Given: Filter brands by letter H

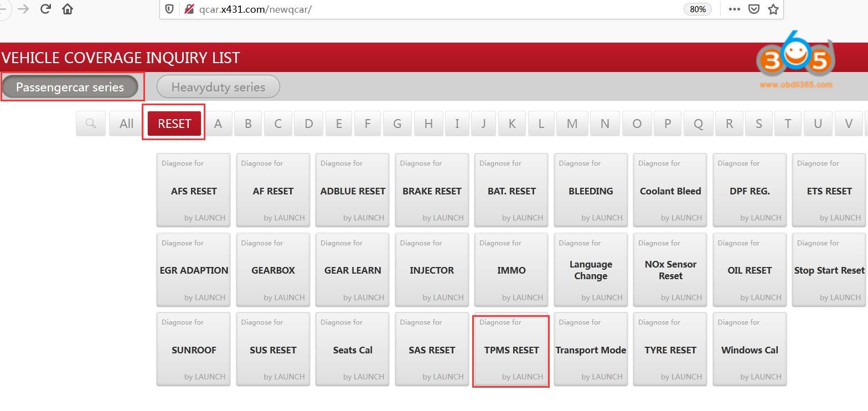Looking at the screenshot, I should point(428,124).
